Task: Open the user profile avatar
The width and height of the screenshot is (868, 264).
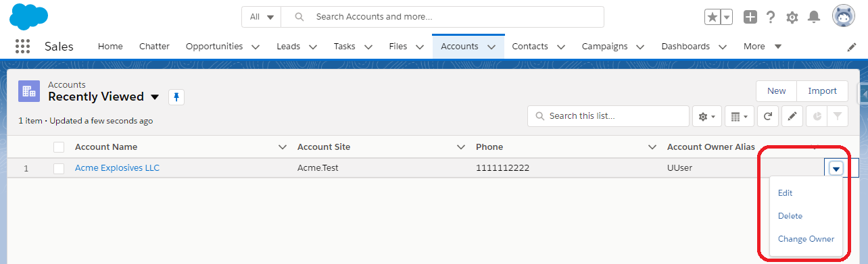Action: tap(844, 16)
